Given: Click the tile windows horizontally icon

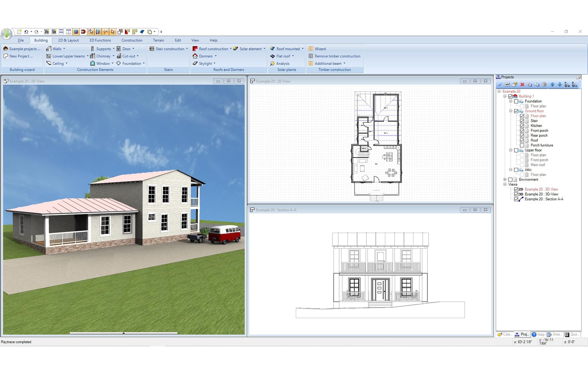Looking at the screenshot, I should tap(61, 32).
